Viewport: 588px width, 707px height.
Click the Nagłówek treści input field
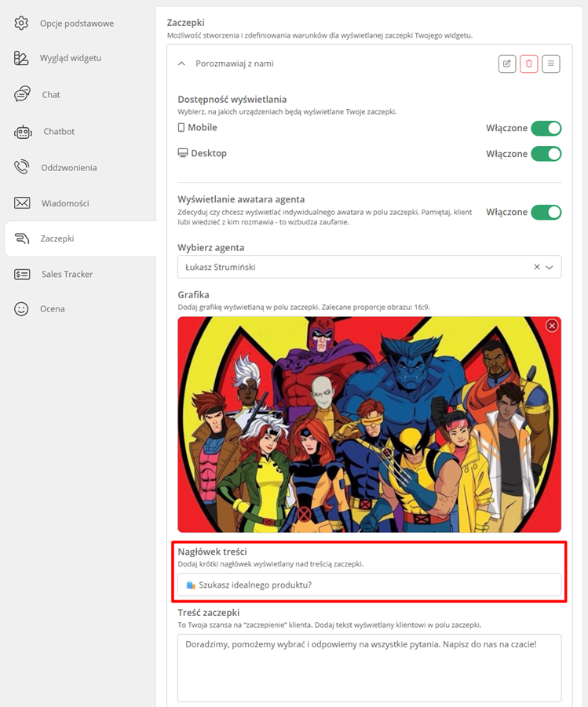point(370,585)
